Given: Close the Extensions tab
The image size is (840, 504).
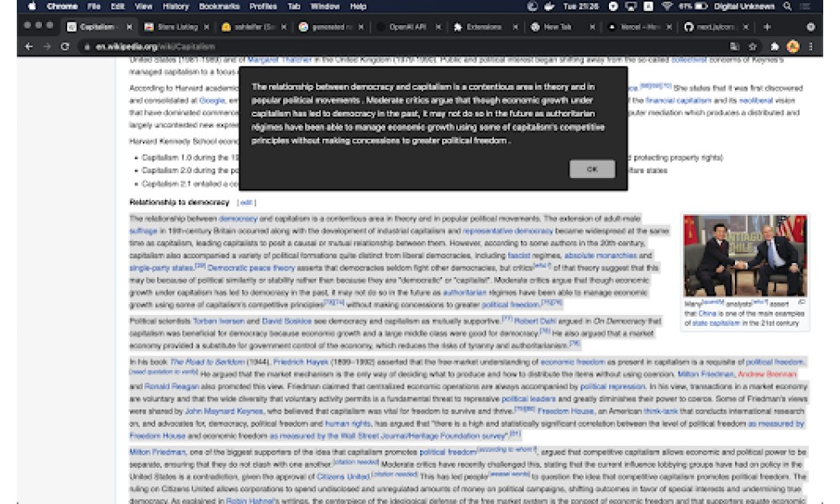Looking at the screenshot, I should coord(516,27).
